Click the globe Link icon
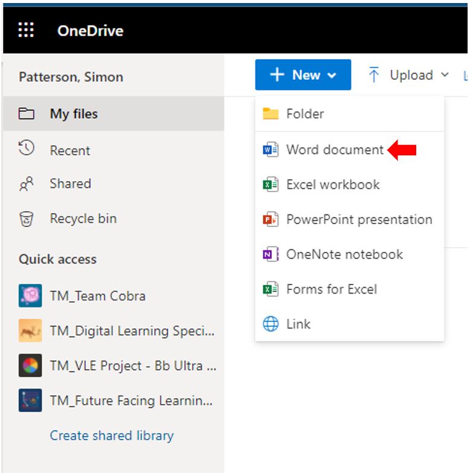The image size is (470, 476). pos(271,324)
